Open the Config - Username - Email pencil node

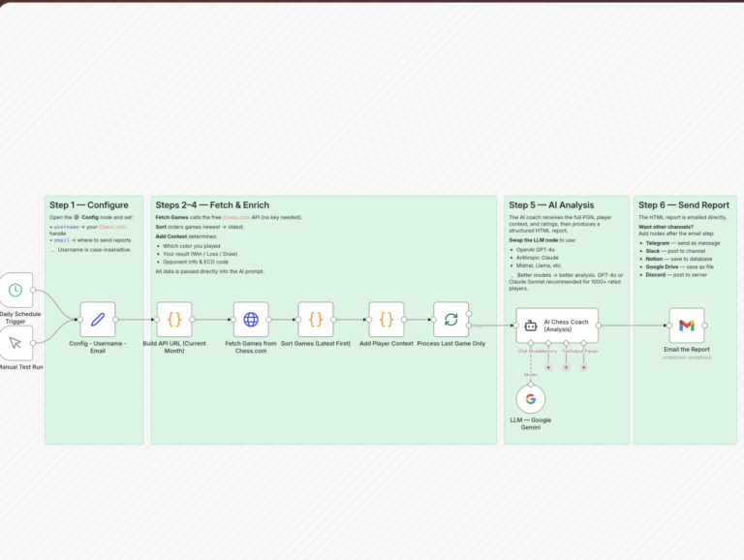point(98,320)
